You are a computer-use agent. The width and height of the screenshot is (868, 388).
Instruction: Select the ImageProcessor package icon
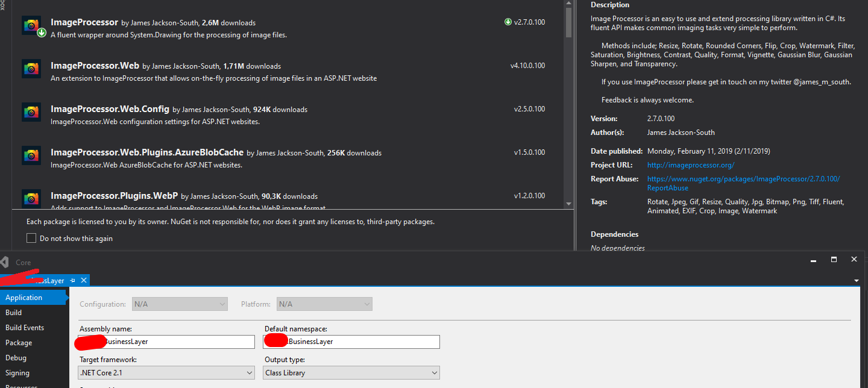tap(31, 25)
